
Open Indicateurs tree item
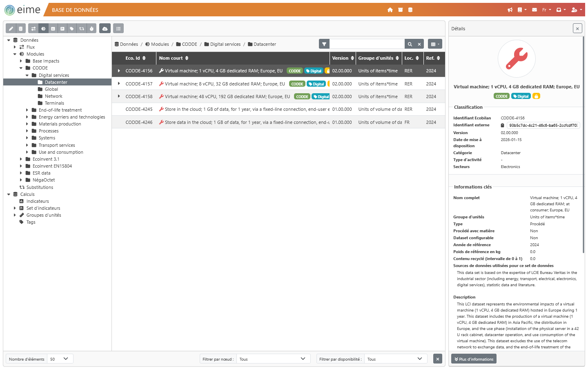tap(38, 201)
